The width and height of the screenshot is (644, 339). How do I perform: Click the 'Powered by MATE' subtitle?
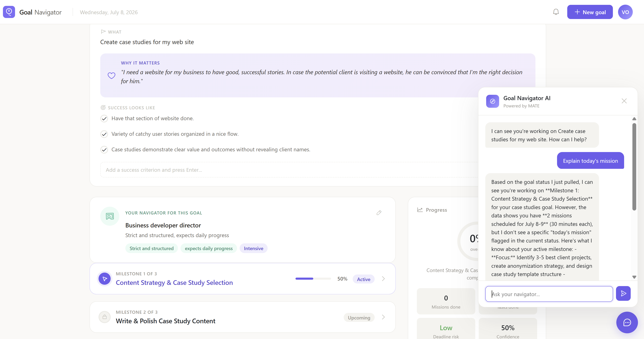521,106
